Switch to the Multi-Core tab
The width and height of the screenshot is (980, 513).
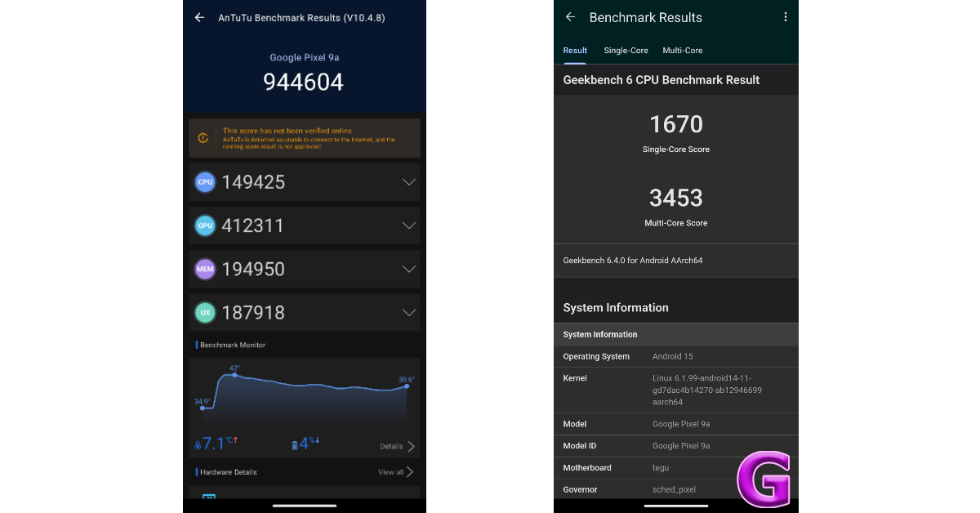point(683,51)
